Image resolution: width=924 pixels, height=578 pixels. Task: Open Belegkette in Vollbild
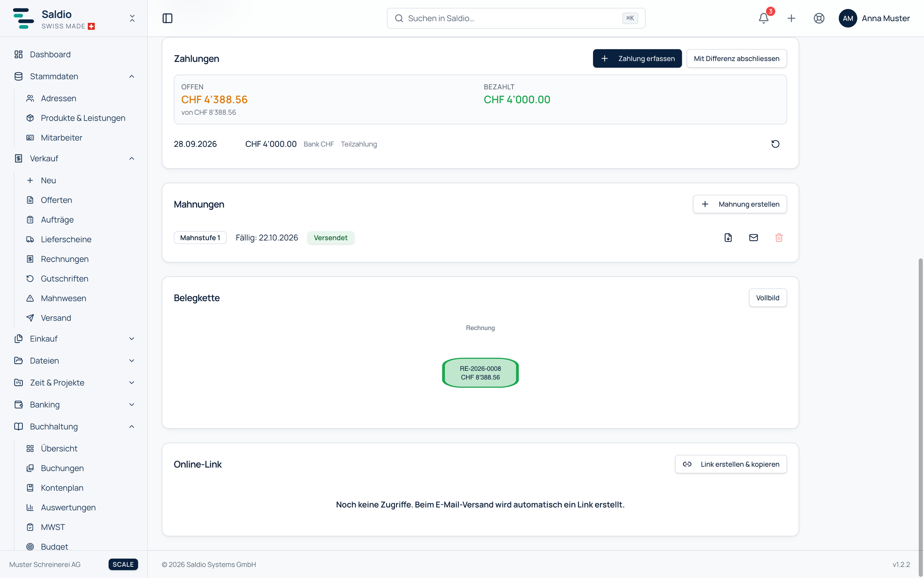(768, 298)
